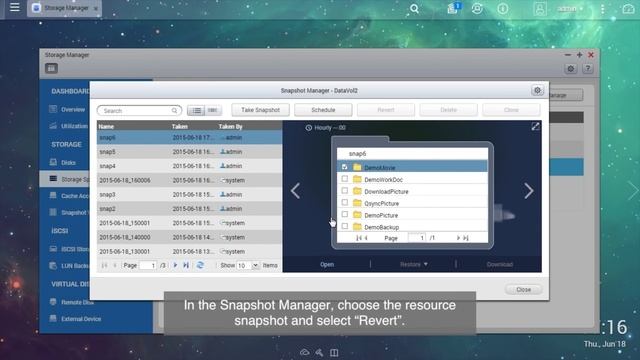Select snapshot snap4 row
This screenshot has width=640, height=360.
pyautogui.click(x=189, y=166)
